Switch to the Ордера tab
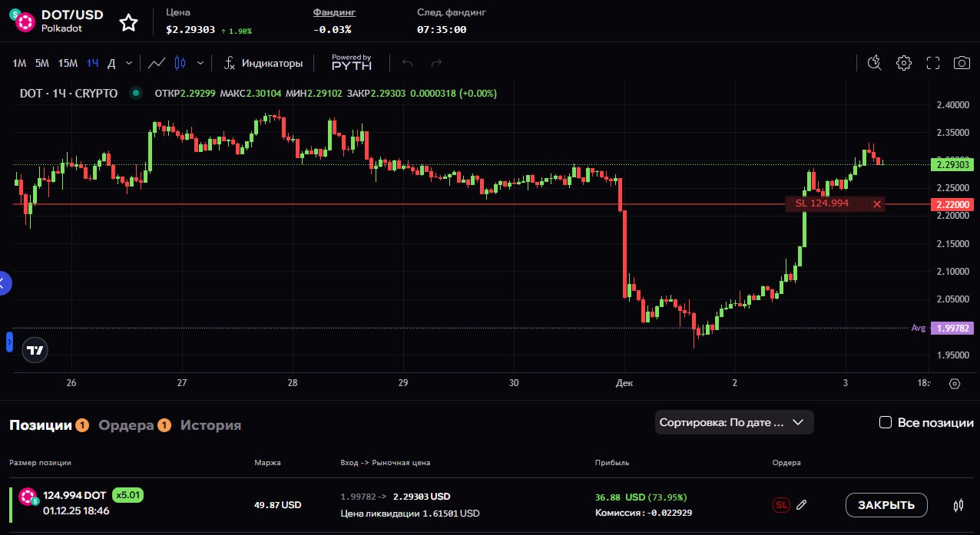The width and height of the screenshot is (980, 535). [127, 425]
